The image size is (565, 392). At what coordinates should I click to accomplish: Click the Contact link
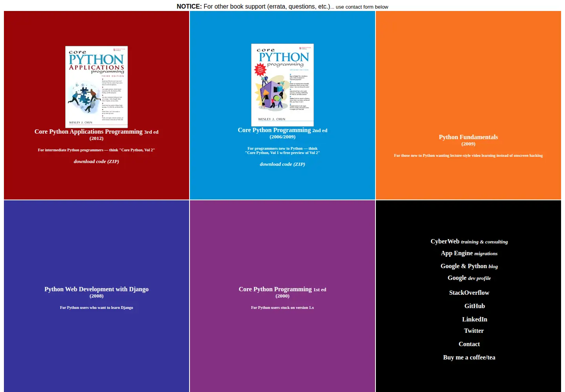click(x=469, y=344)
